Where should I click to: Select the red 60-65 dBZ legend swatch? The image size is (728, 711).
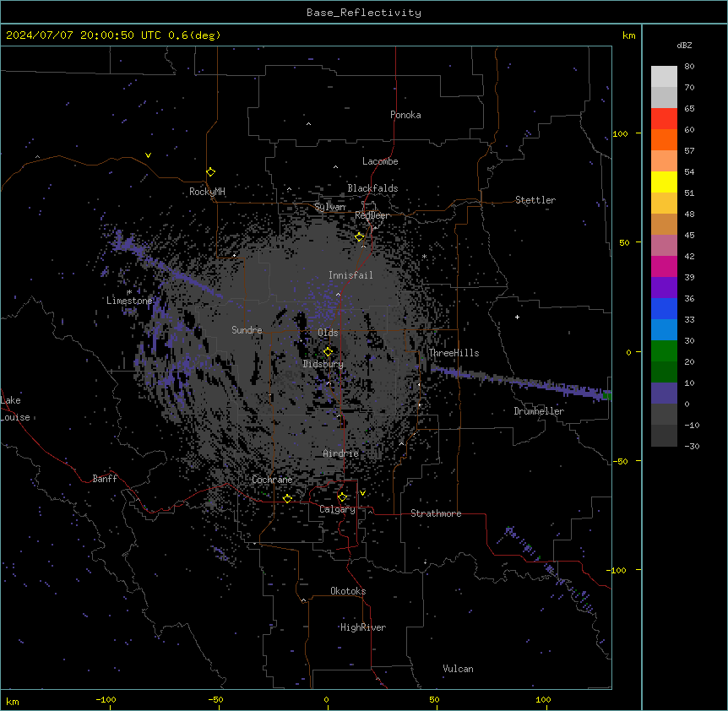(x=664, y=119)
